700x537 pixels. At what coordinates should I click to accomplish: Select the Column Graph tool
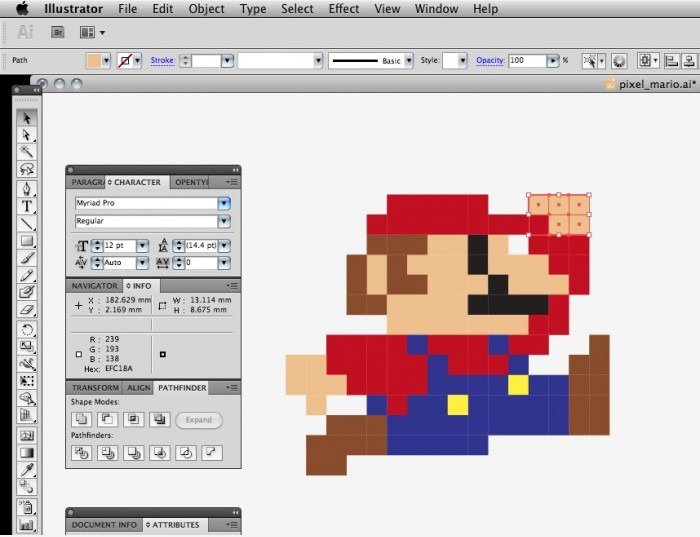27,524
